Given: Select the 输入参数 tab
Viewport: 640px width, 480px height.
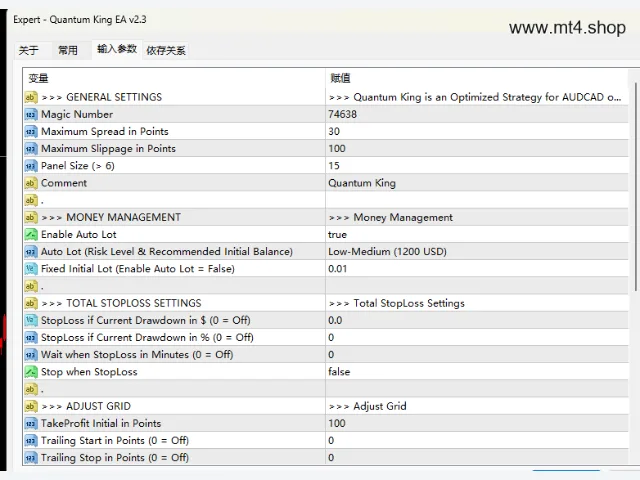Looking at the screenshot, I should pos(117,49).
